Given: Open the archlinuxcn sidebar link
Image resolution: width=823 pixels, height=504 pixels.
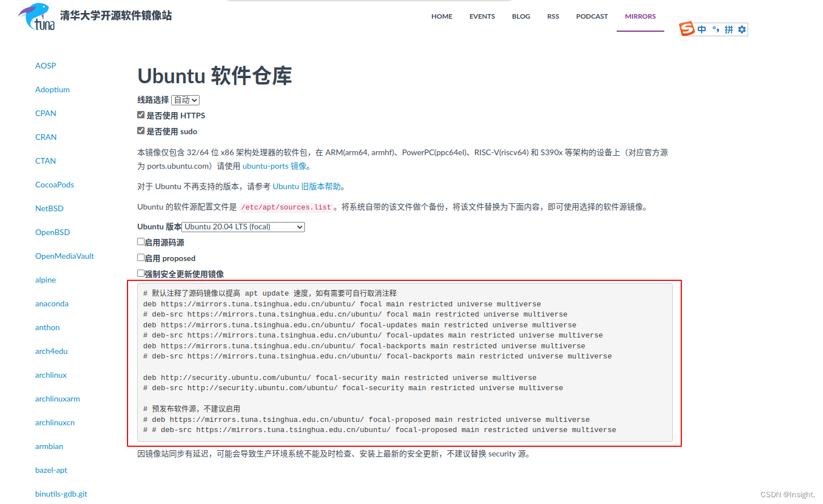Looking at the screenshot, I should click(55, 422).
